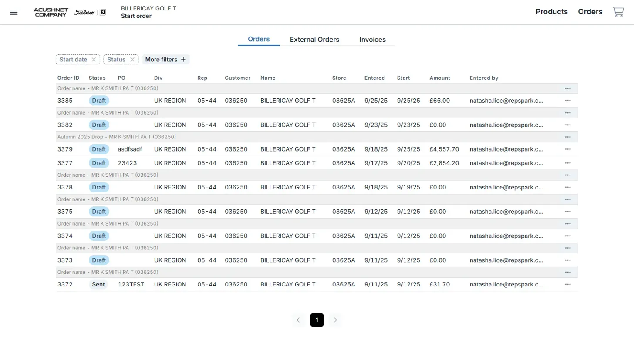Image resolution: width=634 pixels, height=364 pixels.
Task: Sort by Amount column header
Action: pos(439,78)
